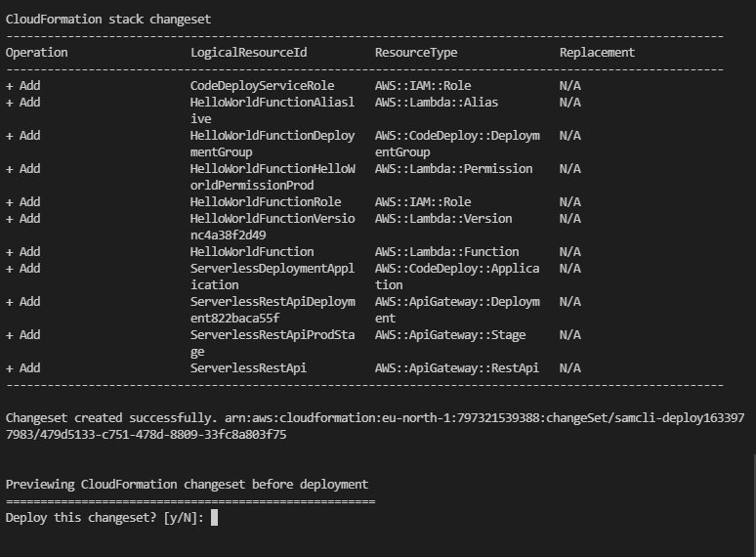Viewport: 756px width, 557px height.
Task: Click the CodeDeployServiceRole resource name
Action: 263,86
